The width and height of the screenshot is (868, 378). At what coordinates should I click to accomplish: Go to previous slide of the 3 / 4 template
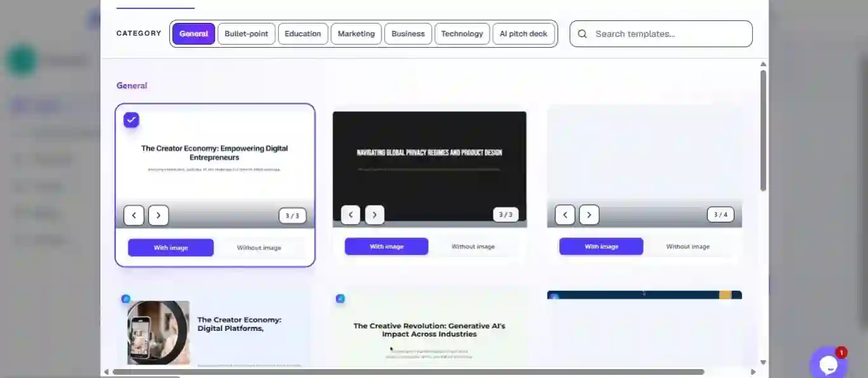coord(565,214)
